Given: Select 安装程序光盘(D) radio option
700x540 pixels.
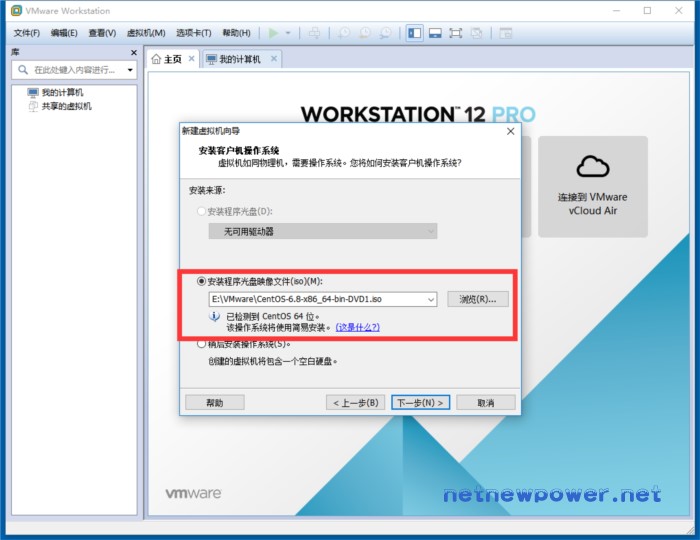Looking at the screenshot, I should point(201,211).
